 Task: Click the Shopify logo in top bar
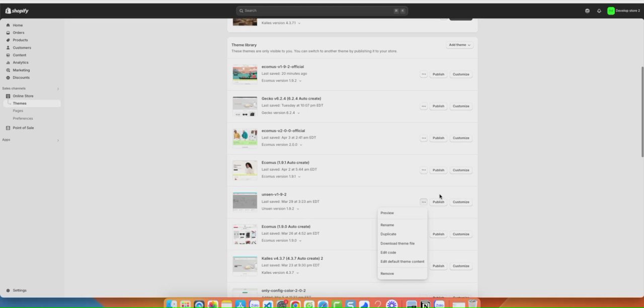(x=17, y=11)
